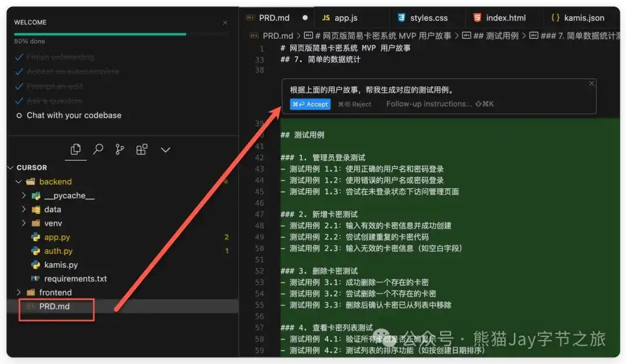Collapse the backend folder

pos(19,181)
